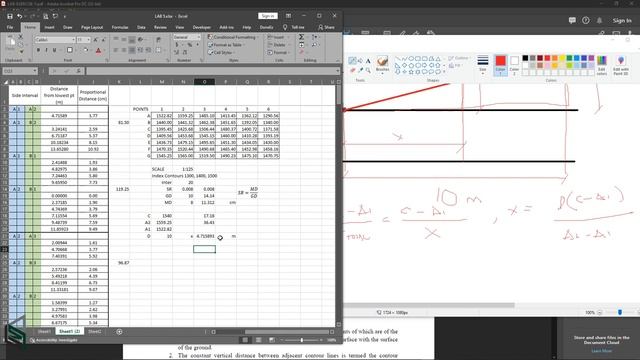
Task: Adjust the Excel zoom slider
Action: (302, 340)
